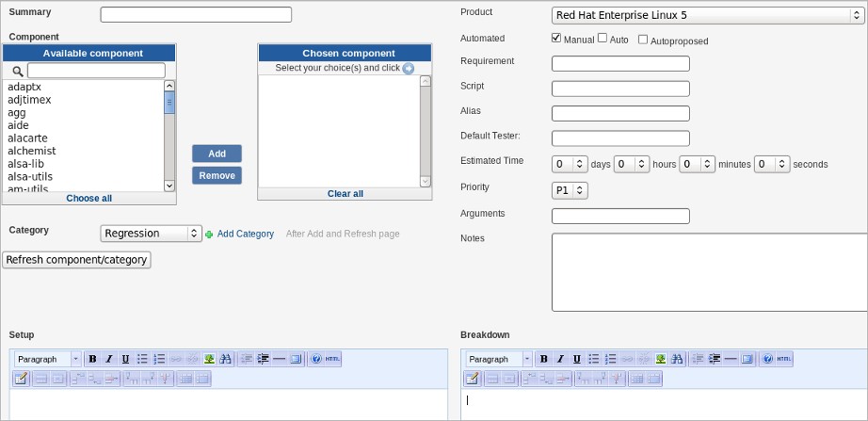Enable the Auto checkbox
The width and height of the screenshot is (868, 421).
pos(603,39)
